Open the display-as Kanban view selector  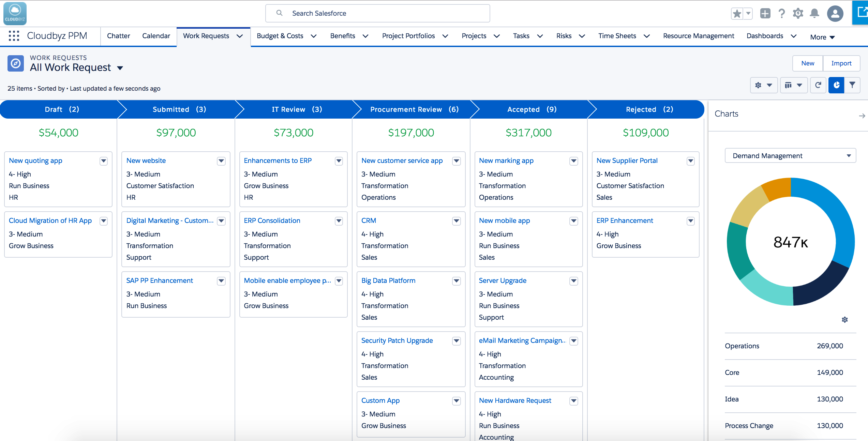(794, 85)
